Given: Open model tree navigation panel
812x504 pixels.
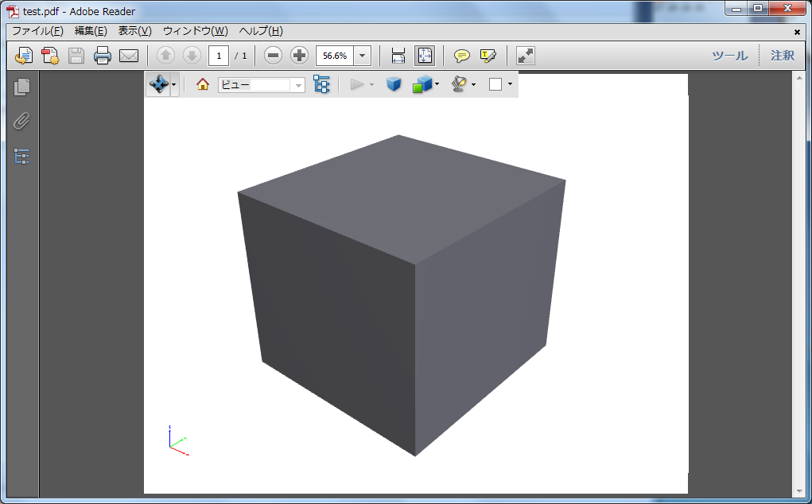Looking at the screenshot, I should [21, 156].
